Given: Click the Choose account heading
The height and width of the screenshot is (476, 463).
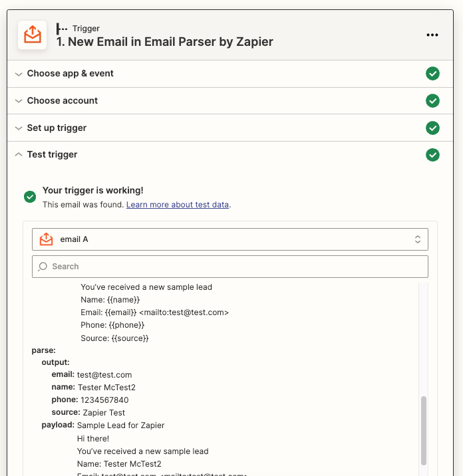Looking at the screenshot, I should 63,100.
